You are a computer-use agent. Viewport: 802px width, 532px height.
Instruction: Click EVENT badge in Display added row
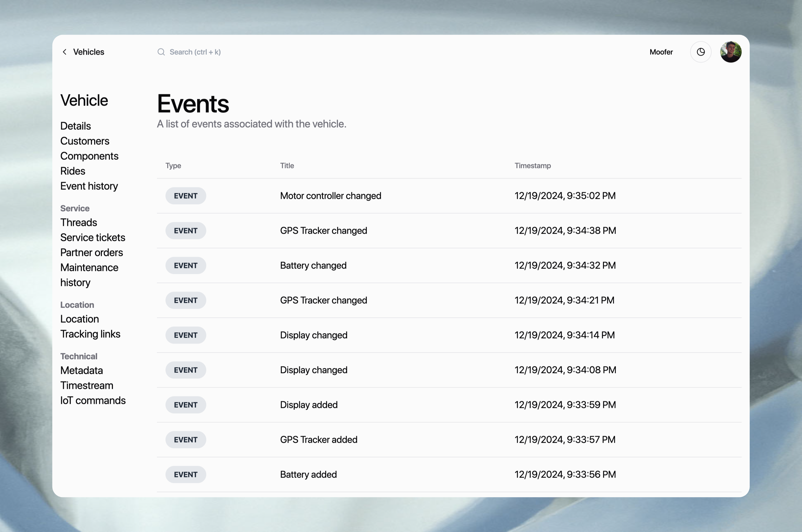(x=186, y=405)
